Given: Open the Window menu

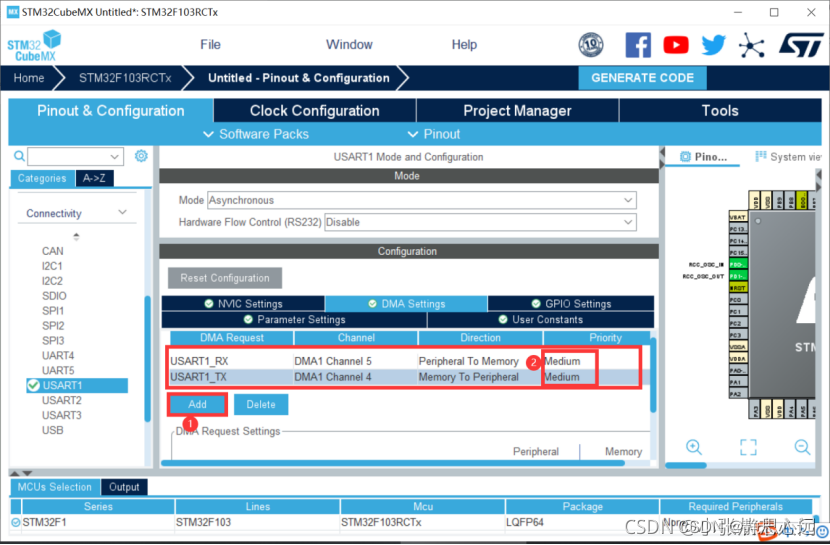Looking at the screenshot, I should (349, 44).
